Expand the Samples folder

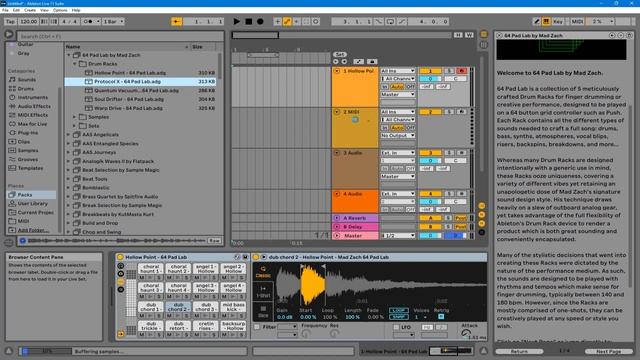tap(75, 117)
